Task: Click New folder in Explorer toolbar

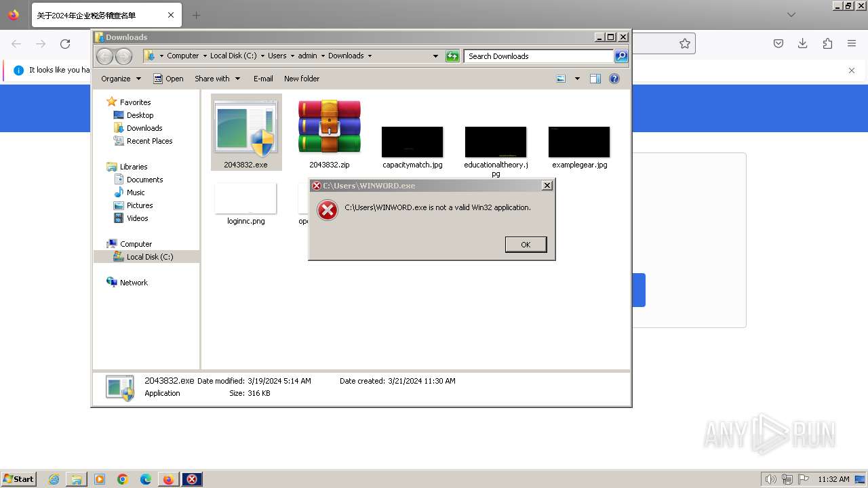Action: (302, 79)
